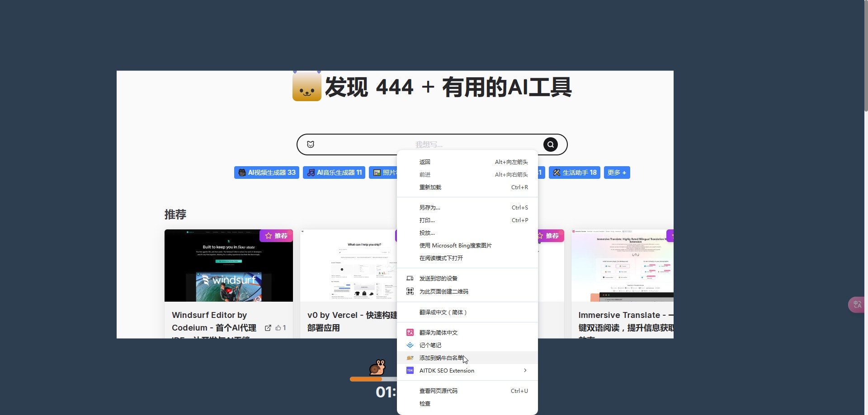Viewport: 868px width, 415px height.
Task: Open the Immersive Translate thumbnail
Action: (623, 266)
